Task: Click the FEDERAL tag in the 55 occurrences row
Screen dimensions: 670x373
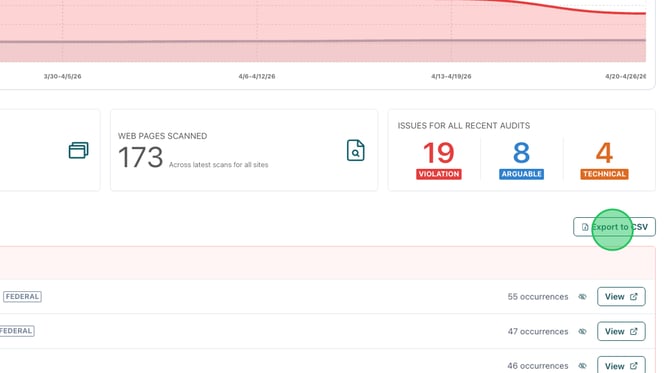Action: click(x=22, y=297)
